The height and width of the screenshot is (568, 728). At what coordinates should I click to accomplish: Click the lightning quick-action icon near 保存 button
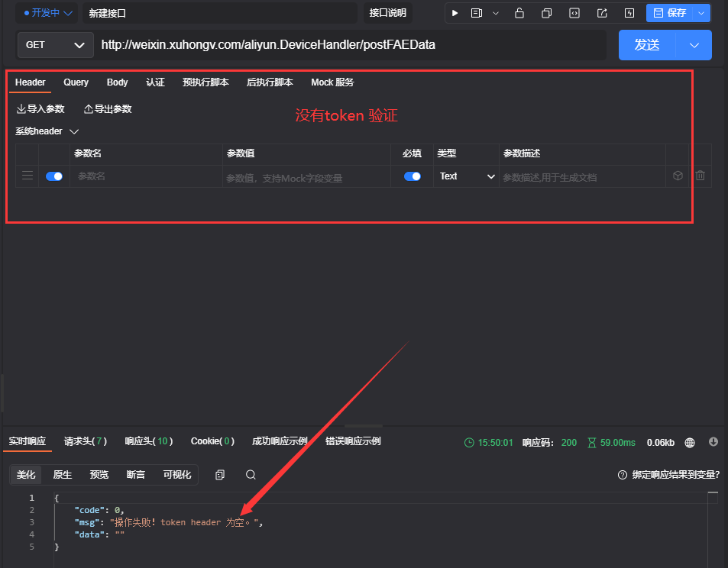click(629, 13)
